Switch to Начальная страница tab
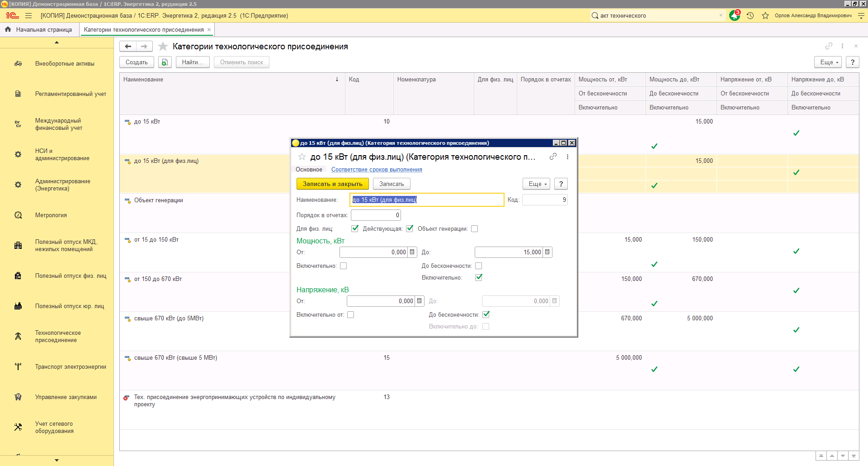Viewport: 868px width, 466px height. 39,30
